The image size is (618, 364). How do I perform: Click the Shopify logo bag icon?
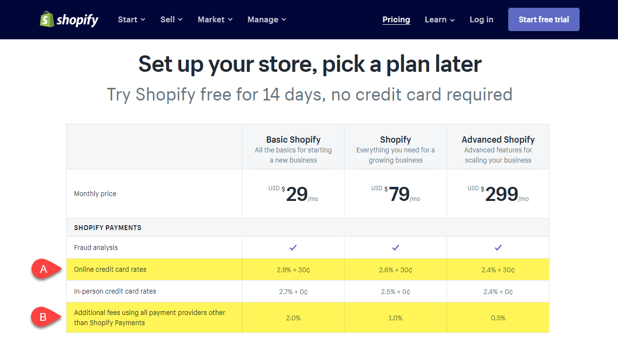pos(46,19)
